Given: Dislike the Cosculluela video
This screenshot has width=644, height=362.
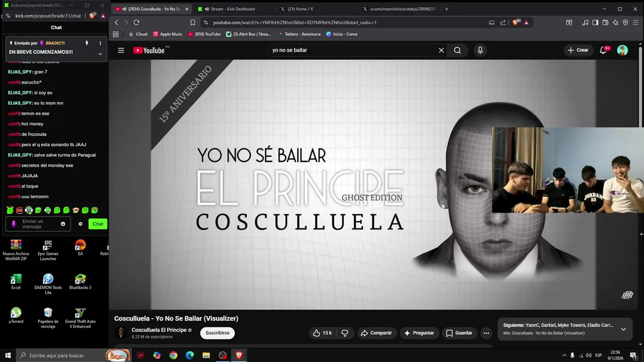Looking at the screenshot, I should point(345,333).
